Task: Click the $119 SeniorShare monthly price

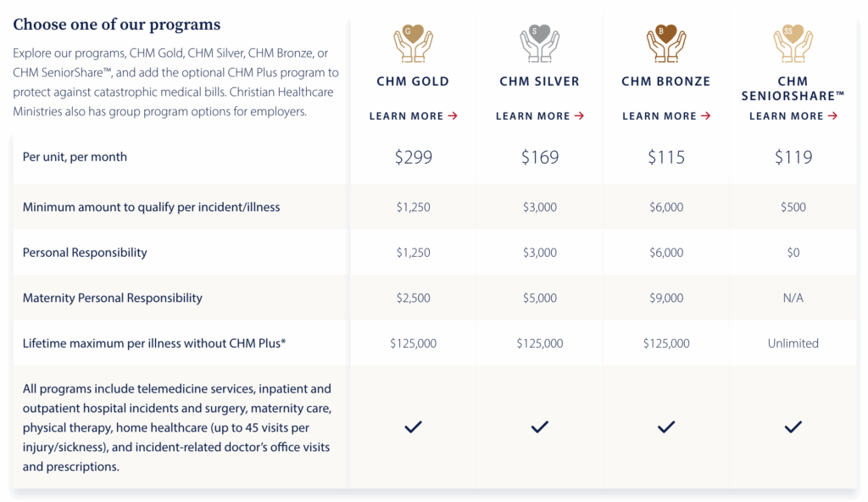Action: [x=793, y=157]
